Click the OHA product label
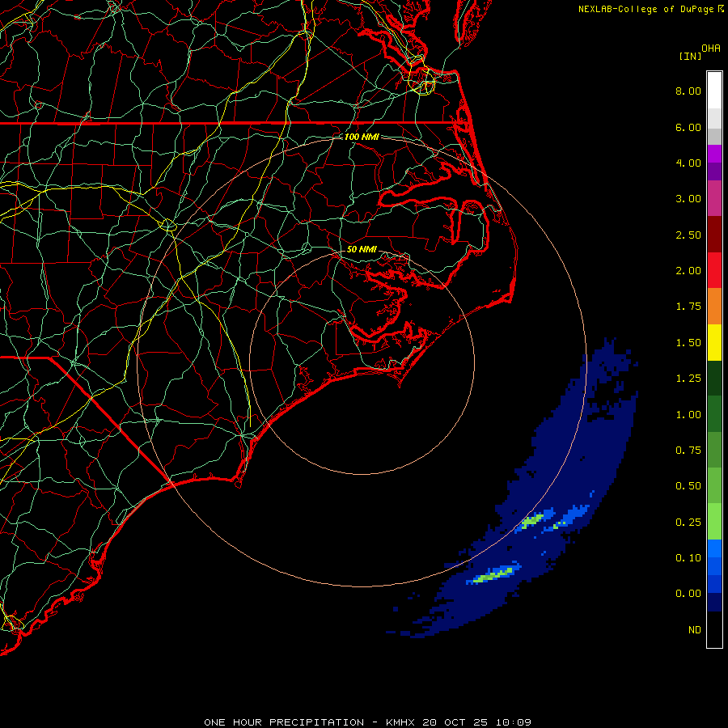Screen dimensions: 728x728 (x=711, y=49)
